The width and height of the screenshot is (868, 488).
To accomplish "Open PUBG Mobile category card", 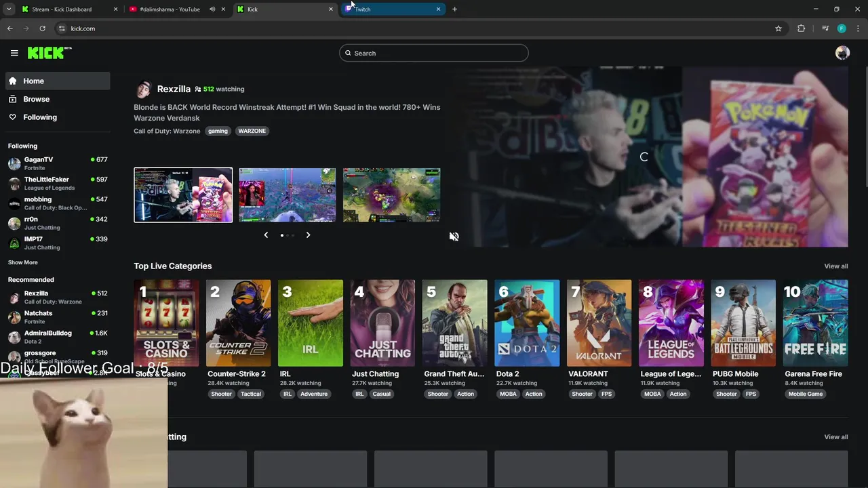I will pyautogui.click(x=743, y=323).
